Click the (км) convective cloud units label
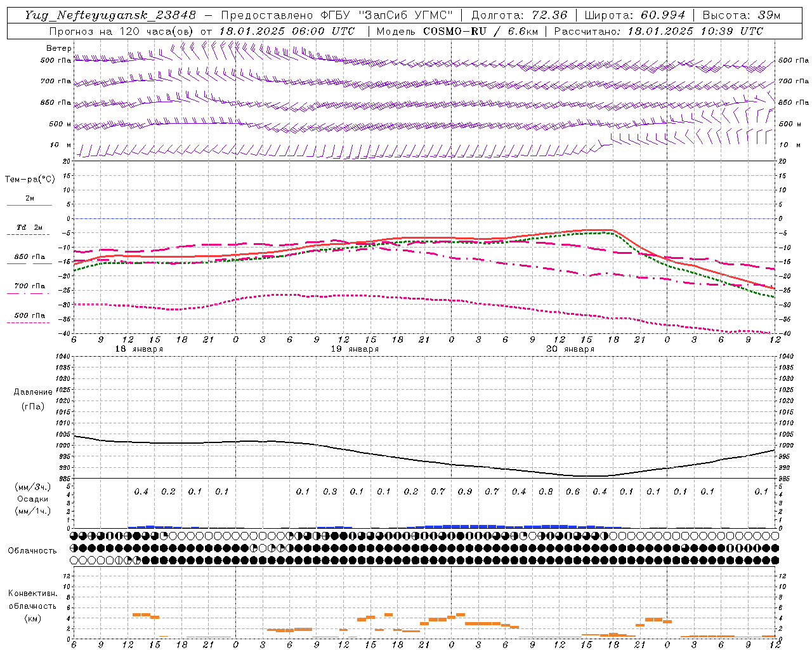This screenshot has width=812, height=650. pyautogui.click(x=33, y=618)
